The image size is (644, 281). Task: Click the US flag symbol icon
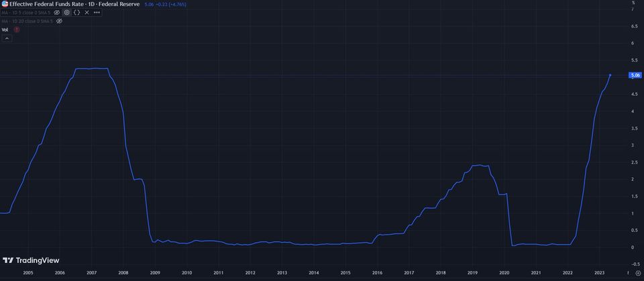tap(5, 3)
